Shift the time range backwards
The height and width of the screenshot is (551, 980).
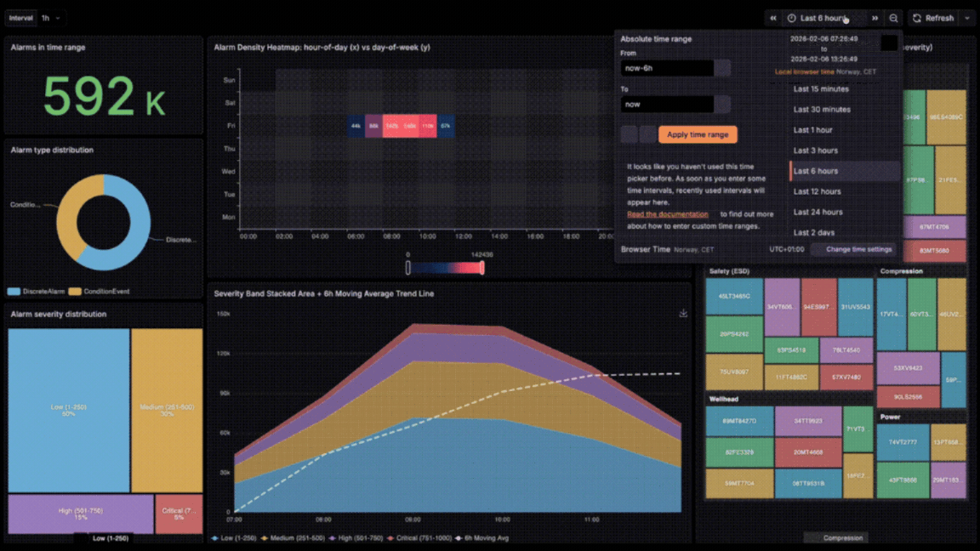point(773,18)
